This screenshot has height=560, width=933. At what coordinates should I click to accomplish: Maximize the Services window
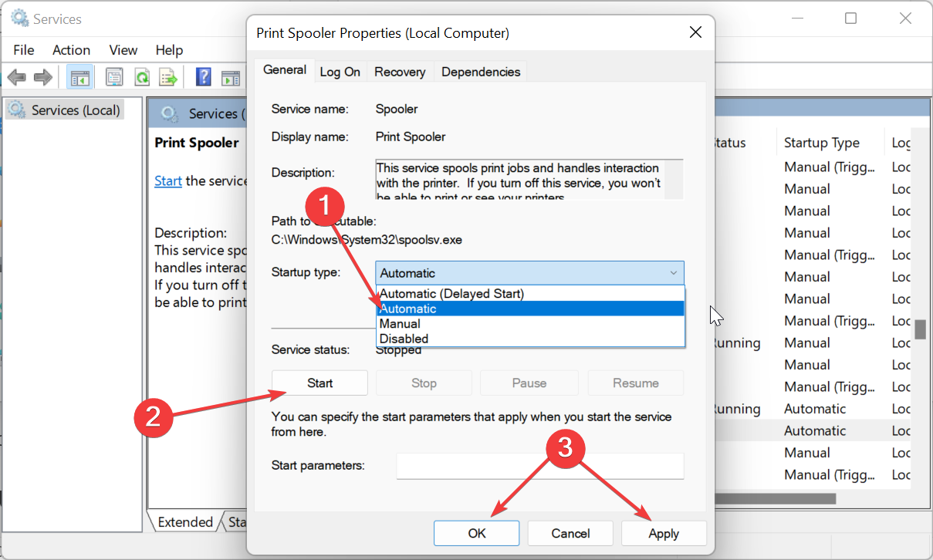pyautogui.click(x=850, y=19)
